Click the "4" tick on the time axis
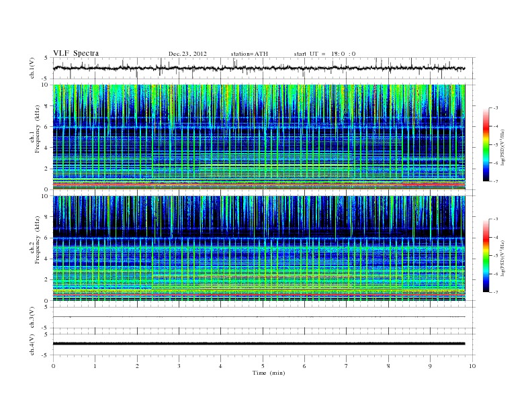The height and width of the screenshot is (411, 532). point(220,366)
